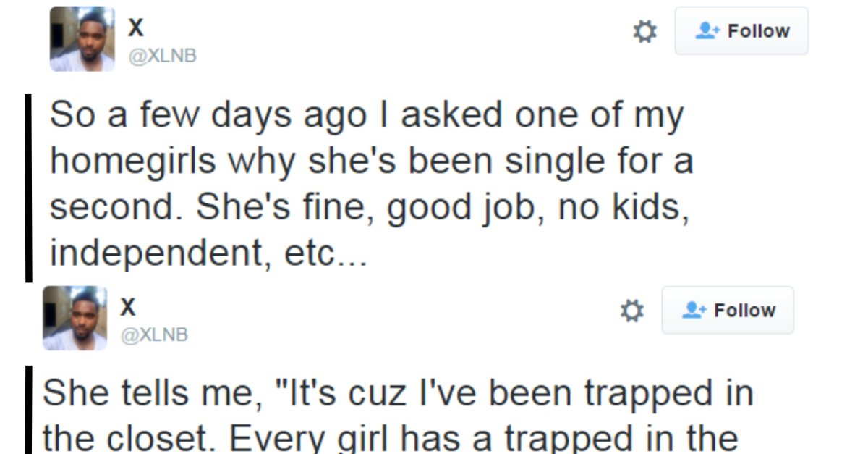This screenshot has width=868, height=454.
Task: Click the person-plus icon in the top Follow button
Action: pos(706,31)
